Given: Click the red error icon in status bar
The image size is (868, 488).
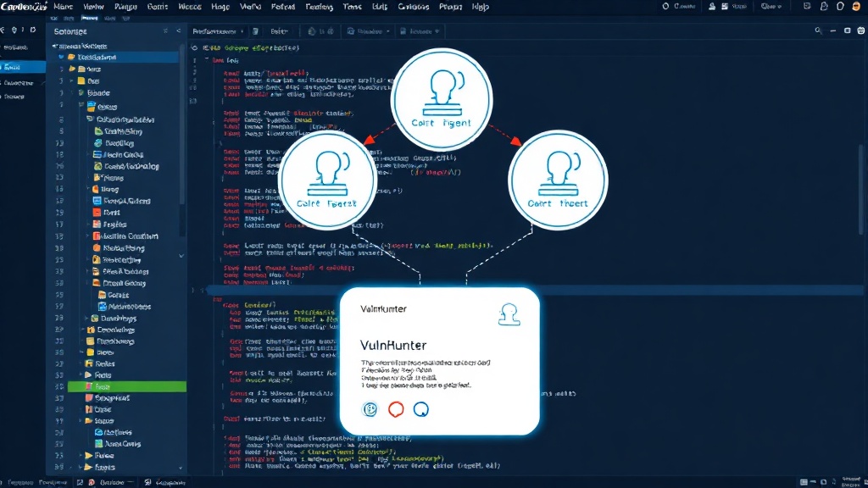Looking at the screenshot, I should [92, 482].
